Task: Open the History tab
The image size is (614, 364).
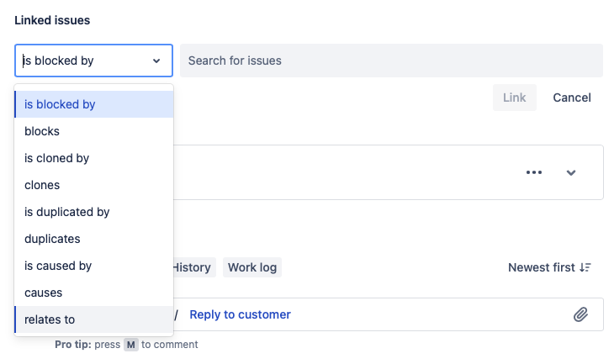Action: pyautogui.click(x=193, y=267)
